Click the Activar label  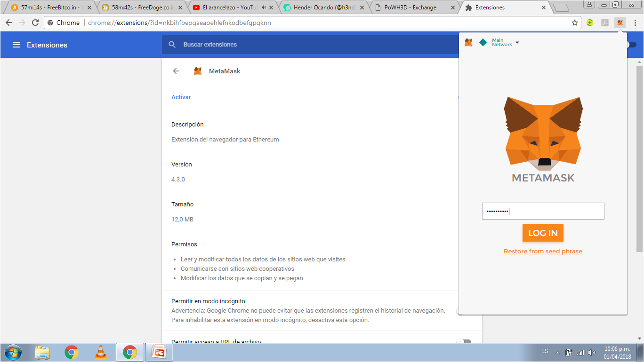point(181,97)
